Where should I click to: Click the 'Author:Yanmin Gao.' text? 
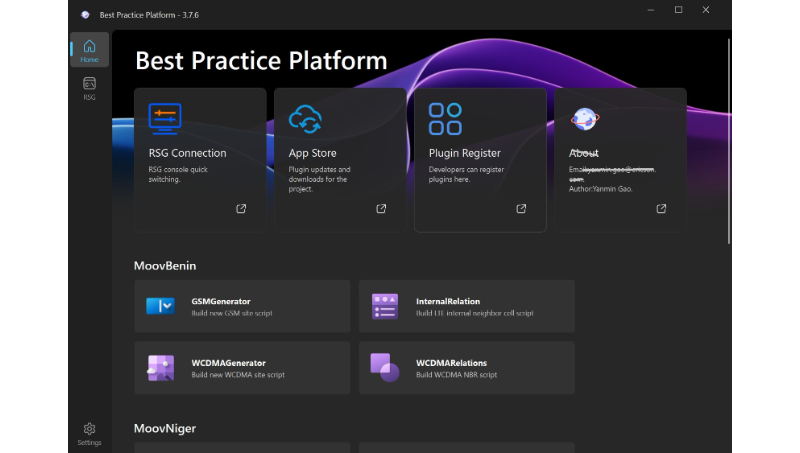point(601,189)
